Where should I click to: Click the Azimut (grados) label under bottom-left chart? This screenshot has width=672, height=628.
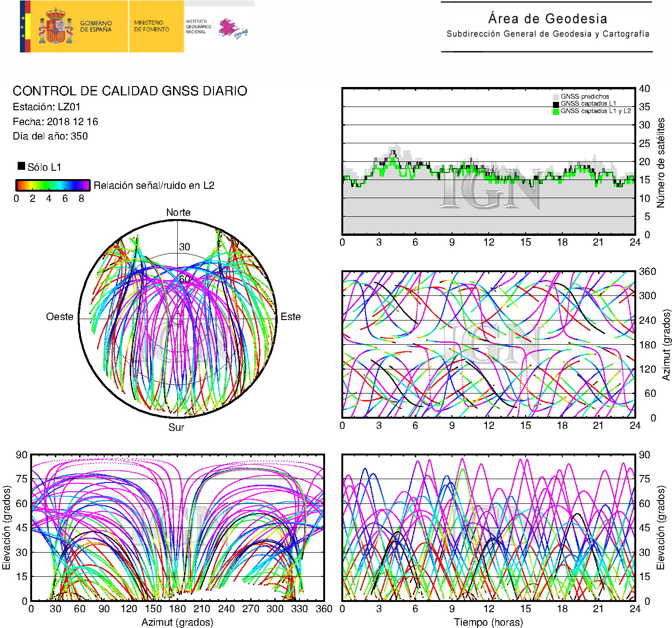pos(177,622)
